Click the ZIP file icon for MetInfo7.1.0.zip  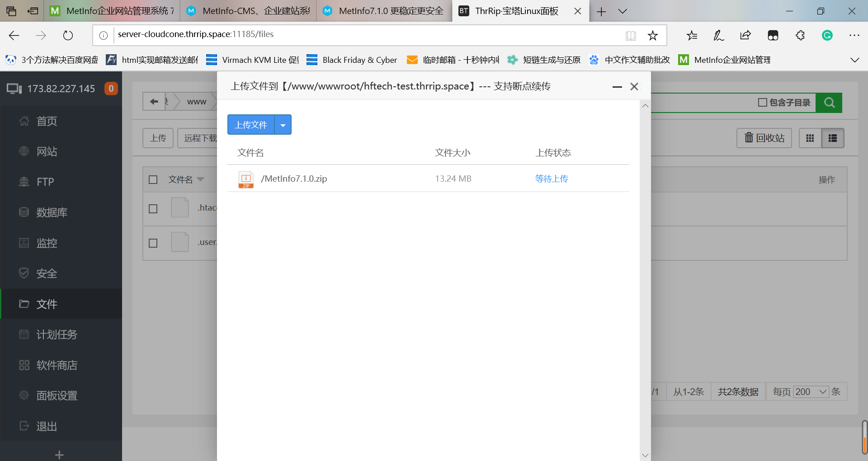click(246, 179)
